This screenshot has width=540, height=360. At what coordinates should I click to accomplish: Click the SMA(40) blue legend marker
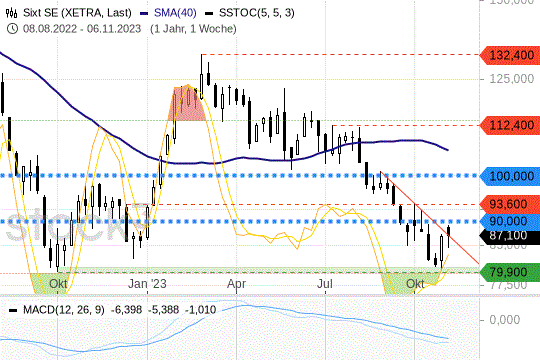coord(144,14)
